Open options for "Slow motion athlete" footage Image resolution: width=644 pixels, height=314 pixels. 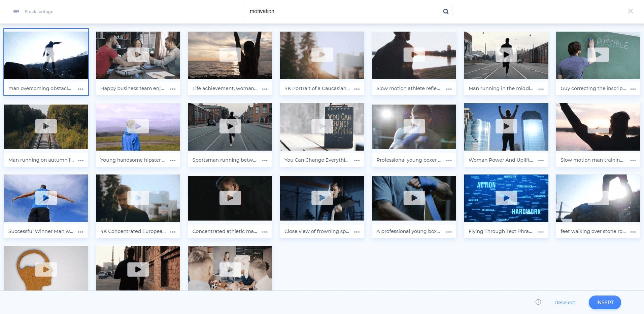point(449,89)
